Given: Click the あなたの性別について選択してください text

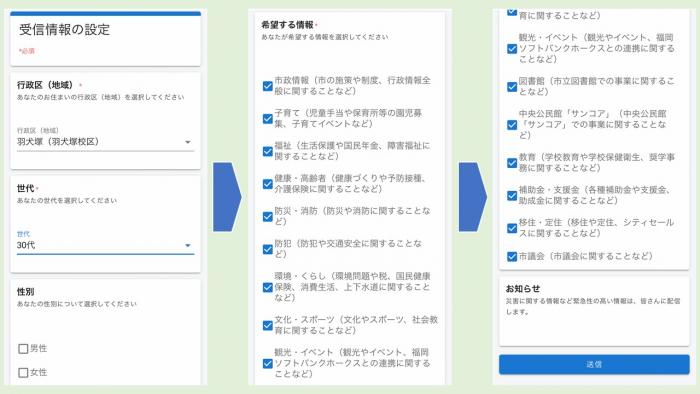Looking at the screenshot, I should tap(77, 304).
